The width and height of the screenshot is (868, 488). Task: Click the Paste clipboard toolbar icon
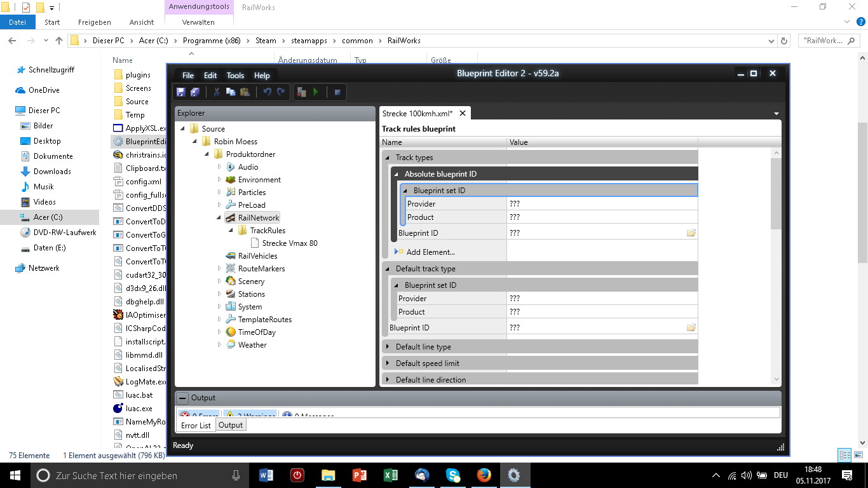245,92
